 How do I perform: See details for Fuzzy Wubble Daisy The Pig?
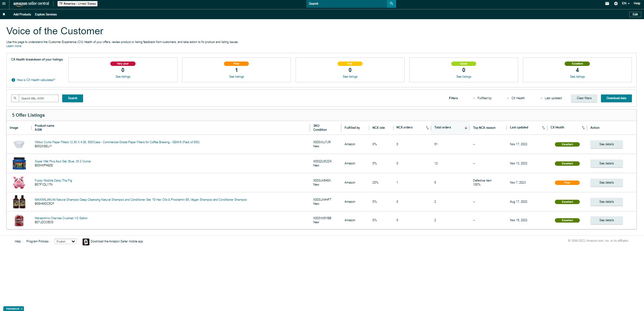pyautogui.click(x=607, y=183)
